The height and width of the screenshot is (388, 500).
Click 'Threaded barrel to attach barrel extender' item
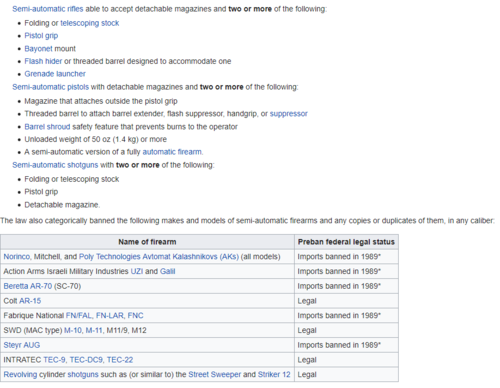[166, 114]
